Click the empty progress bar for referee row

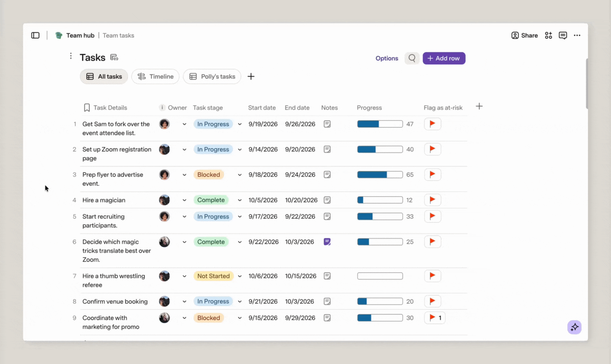380,276
